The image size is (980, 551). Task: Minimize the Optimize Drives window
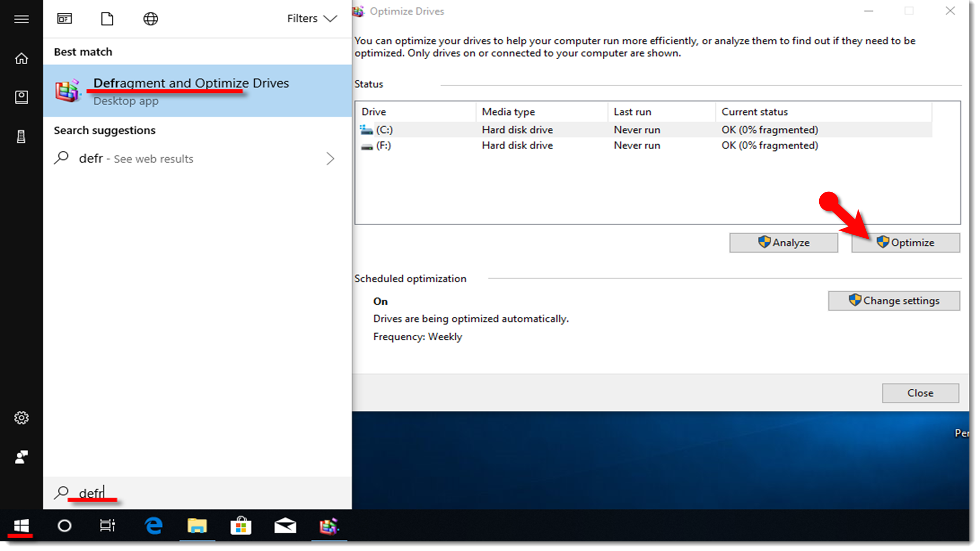coord(869,11)
